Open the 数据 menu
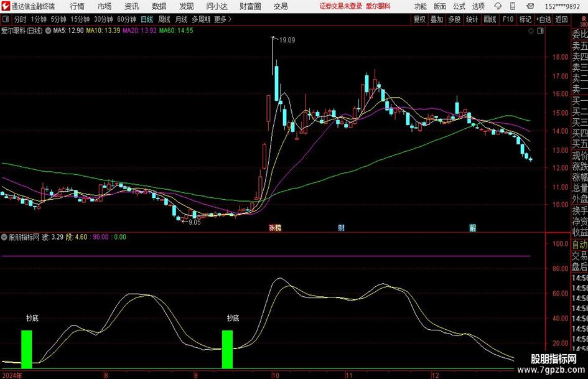This screenshot has height=379, width=588. coord(159,6)
